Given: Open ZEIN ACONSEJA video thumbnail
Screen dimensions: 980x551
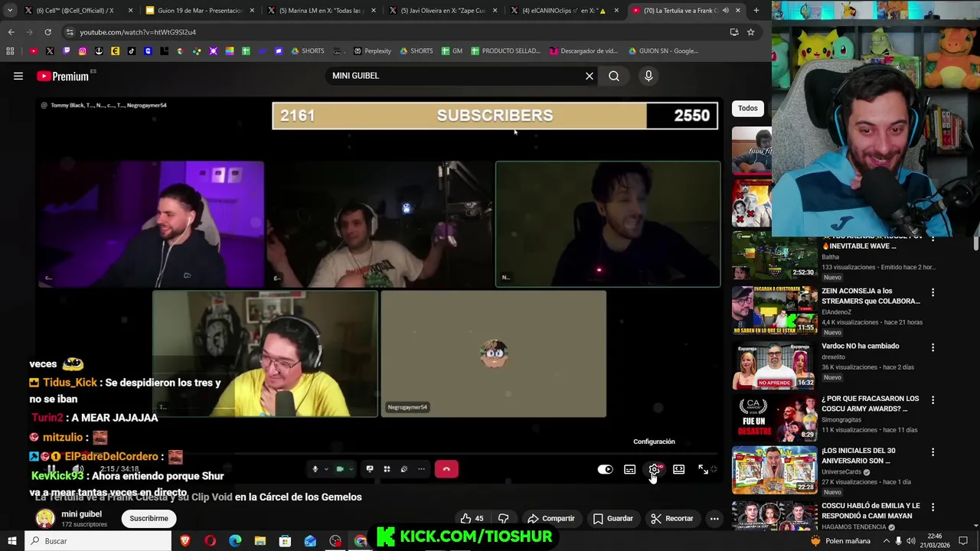Looking at the screenshot, I should pyautogui.click(x=775, y=310).
